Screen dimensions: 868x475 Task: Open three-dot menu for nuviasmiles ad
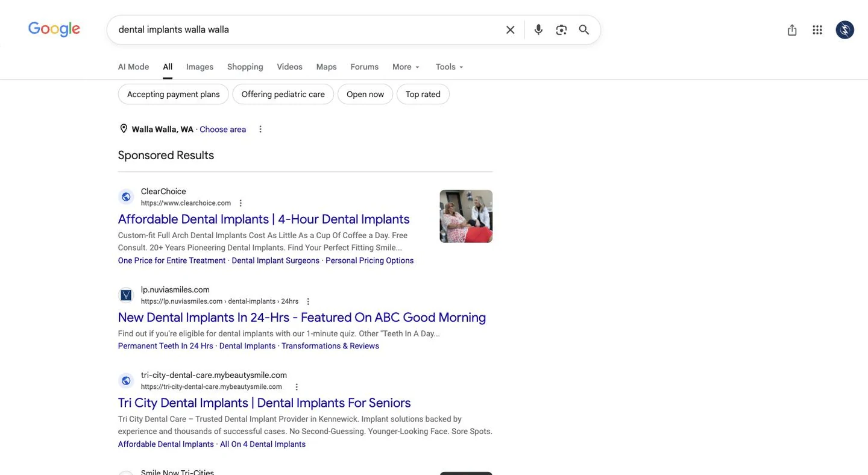pos(308,301)
